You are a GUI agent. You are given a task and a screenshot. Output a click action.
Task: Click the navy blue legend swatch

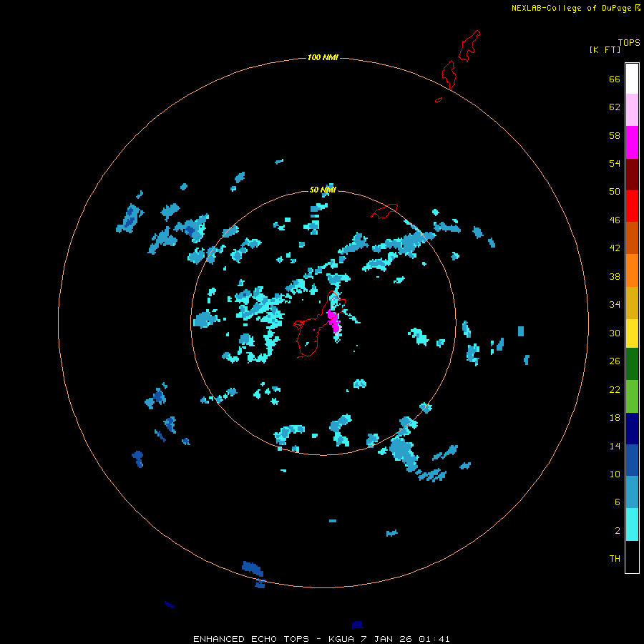[x=632, y=429]
